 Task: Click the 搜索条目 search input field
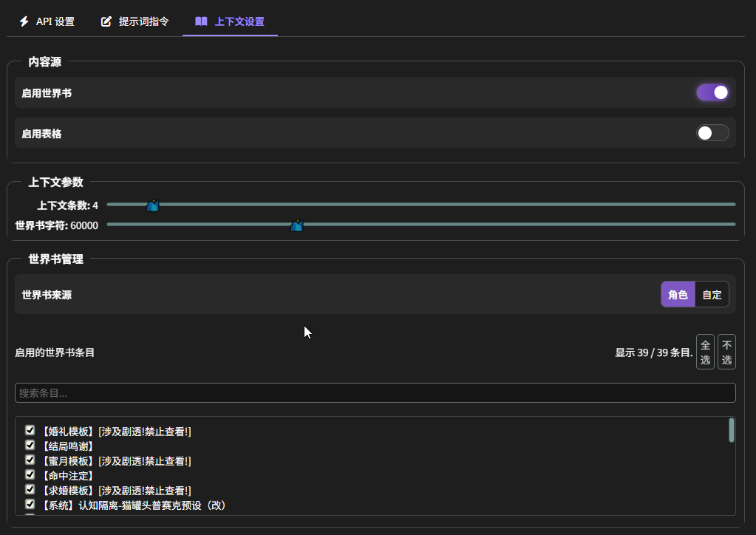(x=375, y=393)
